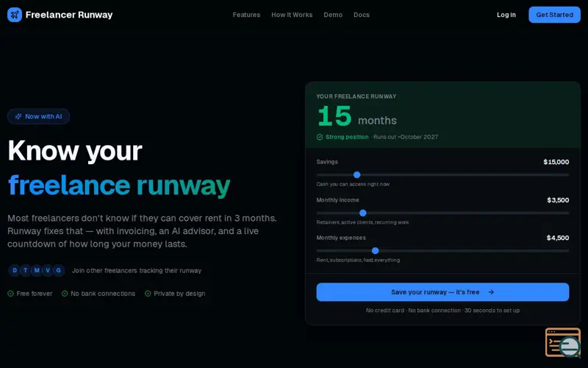Click the Now with AI badge text
Viewport: 588px width, 368px height.
click(x=43, y=116)
